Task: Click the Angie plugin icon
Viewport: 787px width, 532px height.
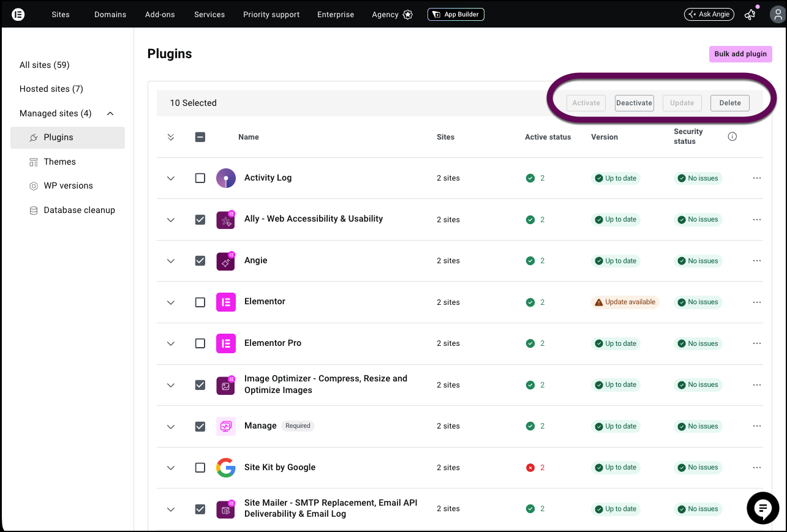Action: click(226, 261)
